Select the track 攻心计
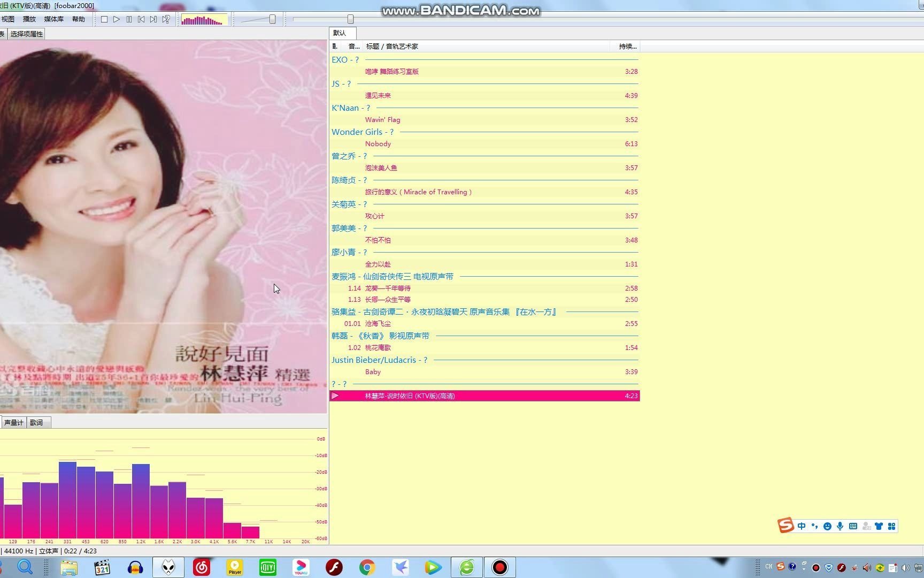Image resolution: width=924 pixels, height=578 pixels. coord(484,216)
